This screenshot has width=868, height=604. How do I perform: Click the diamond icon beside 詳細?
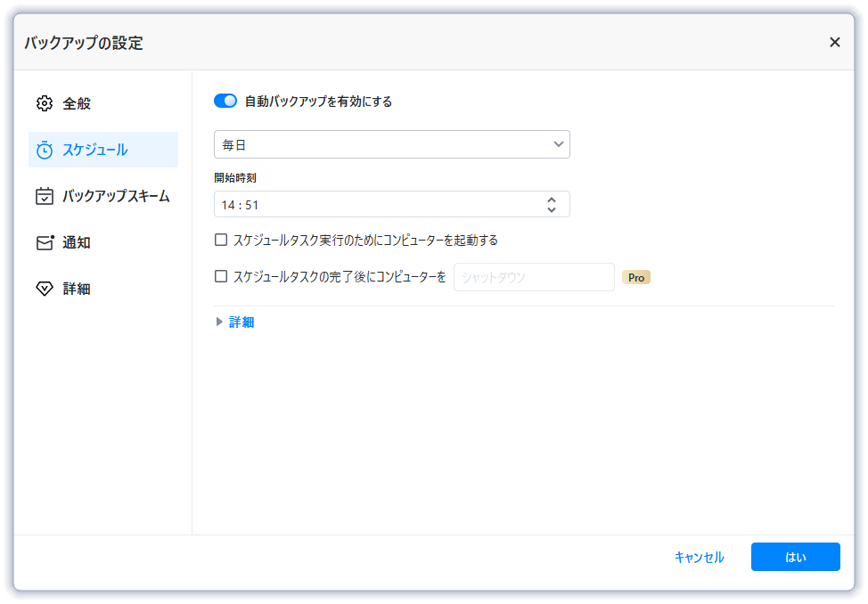(x=45, y=289)
